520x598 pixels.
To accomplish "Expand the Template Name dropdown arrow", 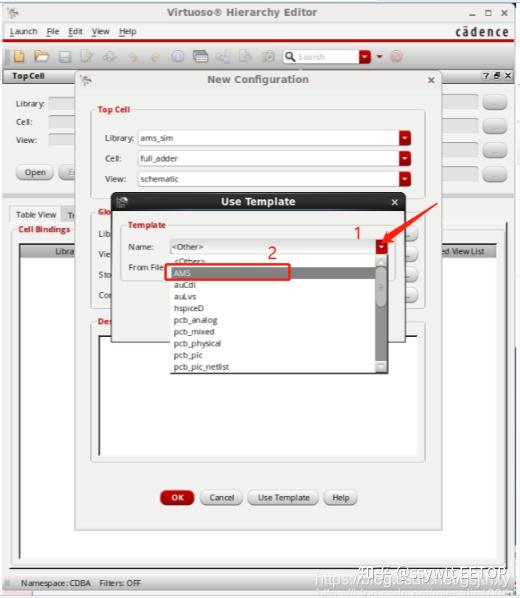I will point(381,247).
